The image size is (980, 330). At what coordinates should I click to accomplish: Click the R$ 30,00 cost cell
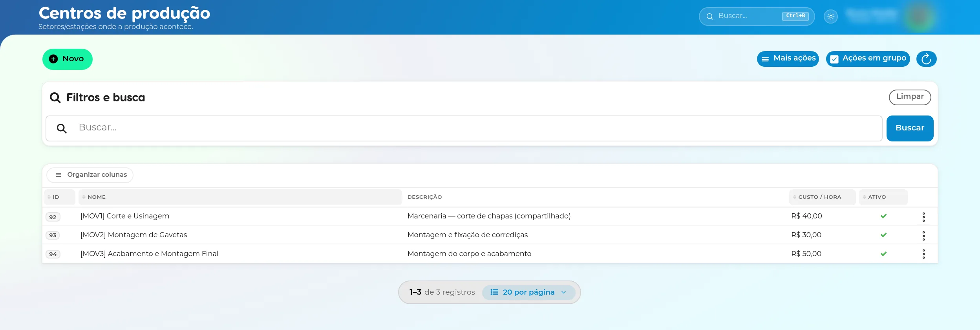click(x=806, y=235)
